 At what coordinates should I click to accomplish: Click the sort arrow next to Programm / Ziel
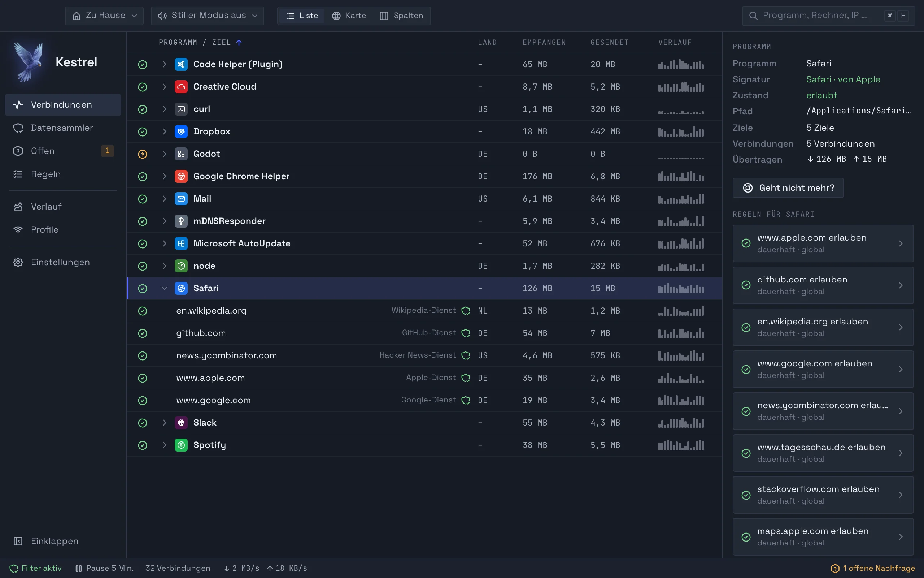239,42
